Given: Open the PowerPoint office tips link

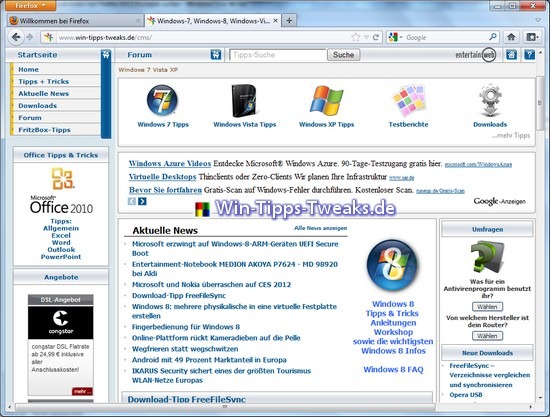Looking at the screenshot, I should coord(61,257).
